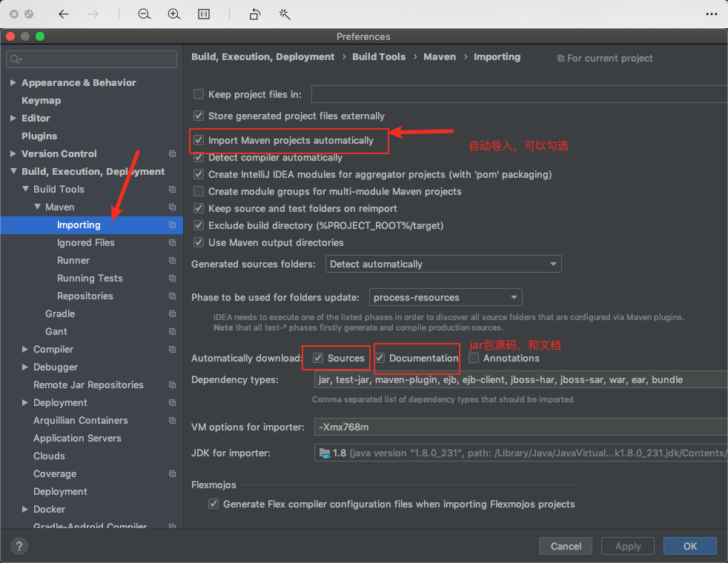Viewport: 728px width, 563px height.
Task: Expand the Editor section
Action: coord(13,119)
